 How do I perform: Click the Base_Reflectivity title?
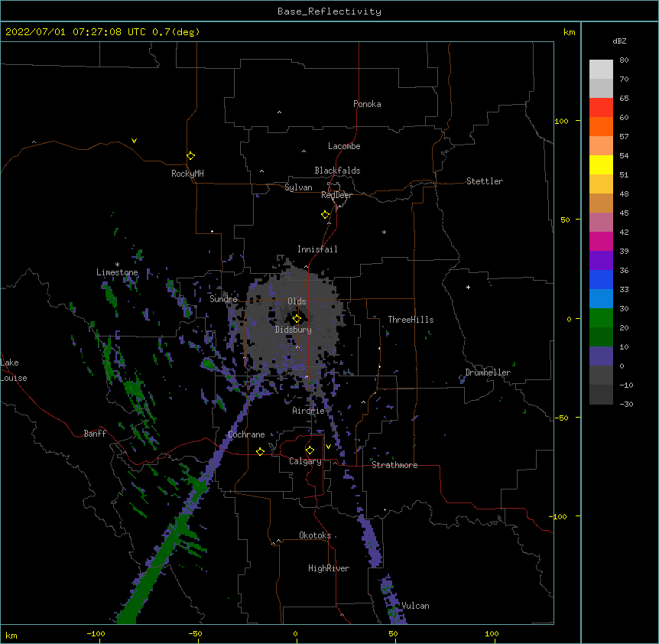(x=329, y=11)
